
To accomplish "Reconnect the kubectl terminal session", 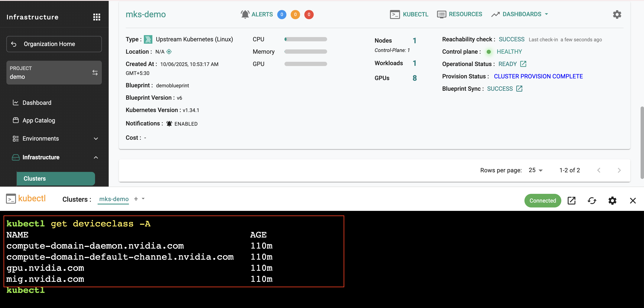I will 592,201.
